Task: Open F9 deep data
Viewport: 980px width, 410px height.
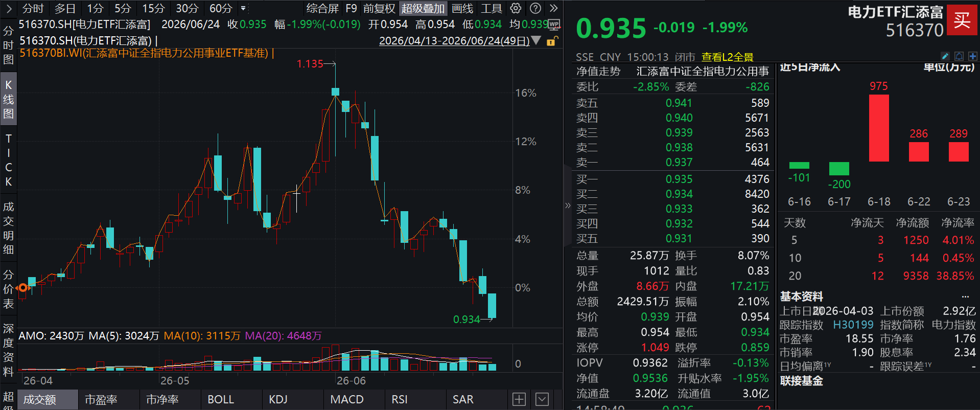Action: pyautogui.click(x=351, y=9)
